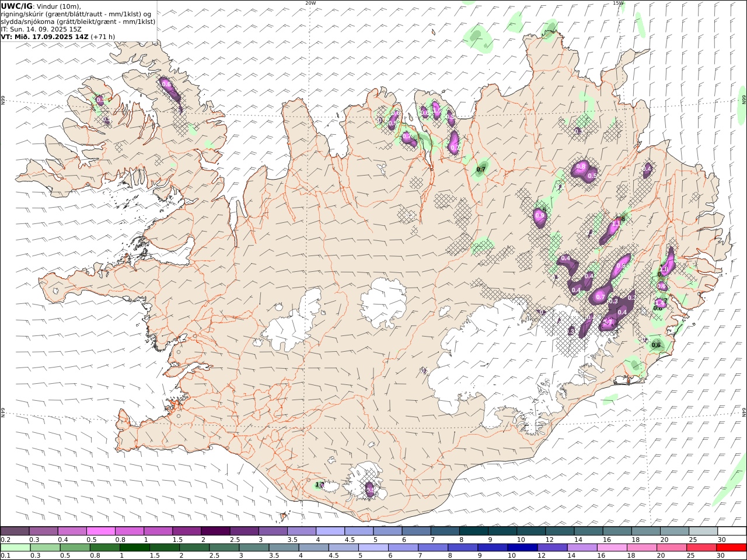Select the rain legend swatch between 0.3 and 0.5
Viewport: 747px width, 560px height.
[x=46, y=547]
